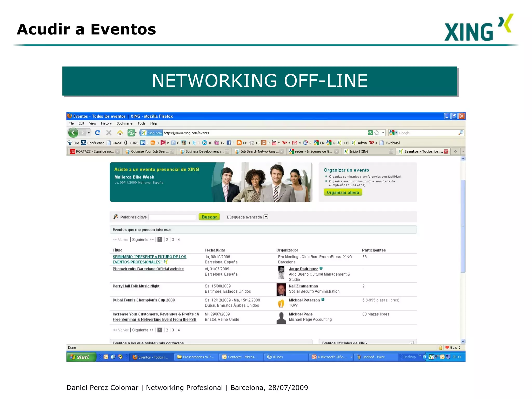Click the Organizar ahora button

343,192
